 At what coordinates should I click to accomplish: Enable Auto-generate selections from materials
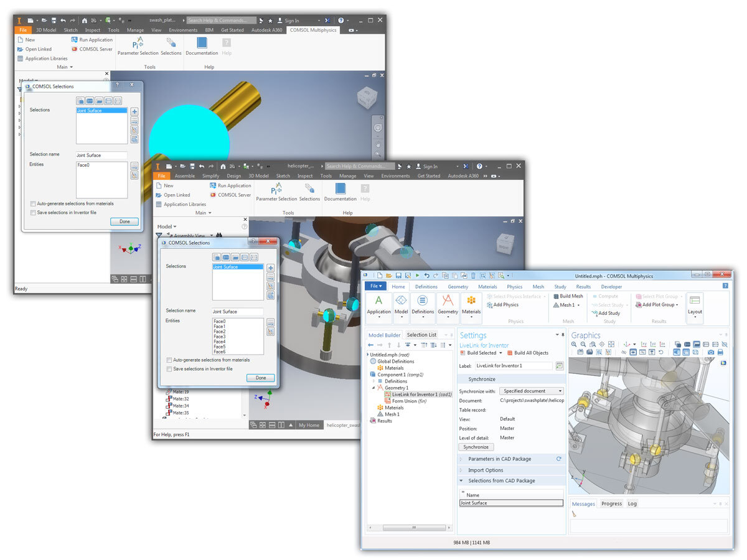(x=169, y=360)
